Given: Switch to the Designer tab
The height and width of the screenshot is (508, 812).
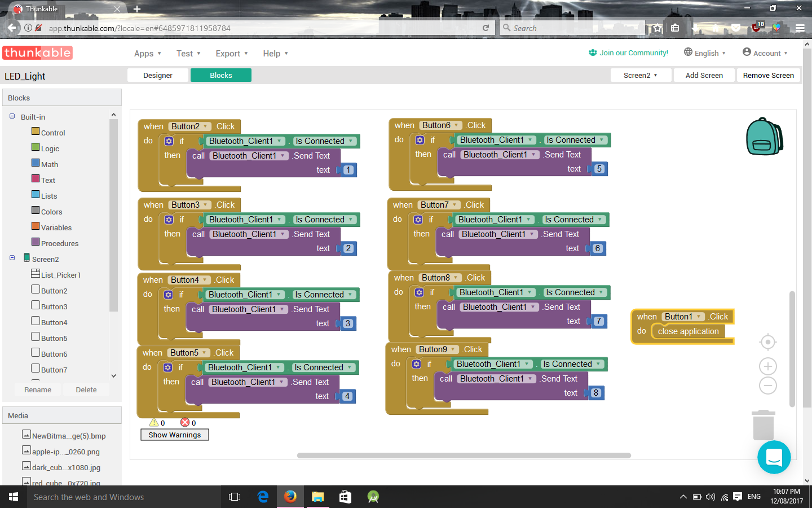Looking at the screenshot, I should click(158, 75).
